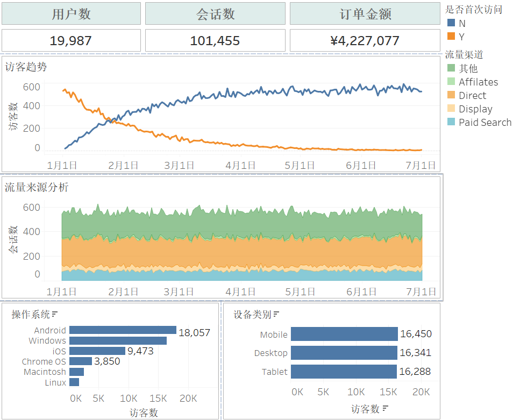The width and height of the screenshot is (520, 420).
Task: Click the 16,341 value label
Action: [415, 353]
